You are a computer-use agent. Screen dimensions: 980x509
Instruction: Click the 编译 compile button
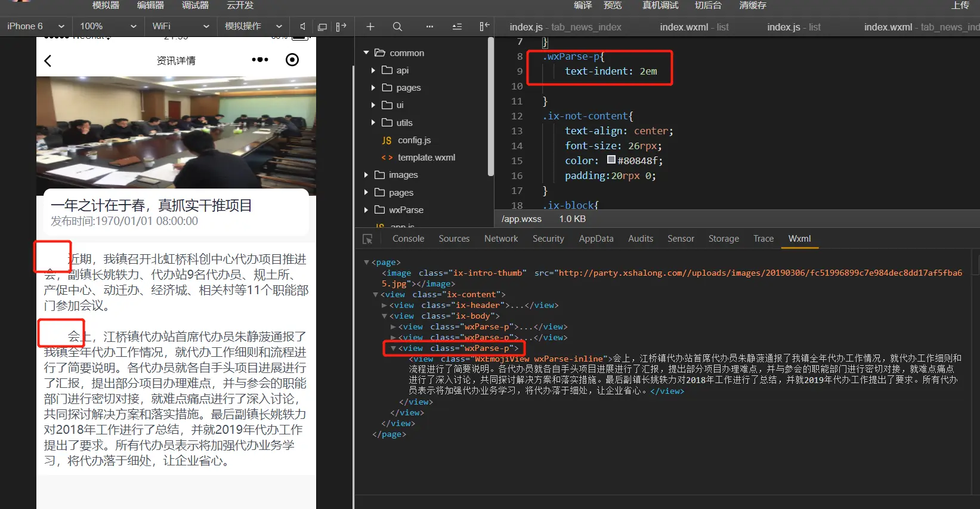(x=583, y=5)
